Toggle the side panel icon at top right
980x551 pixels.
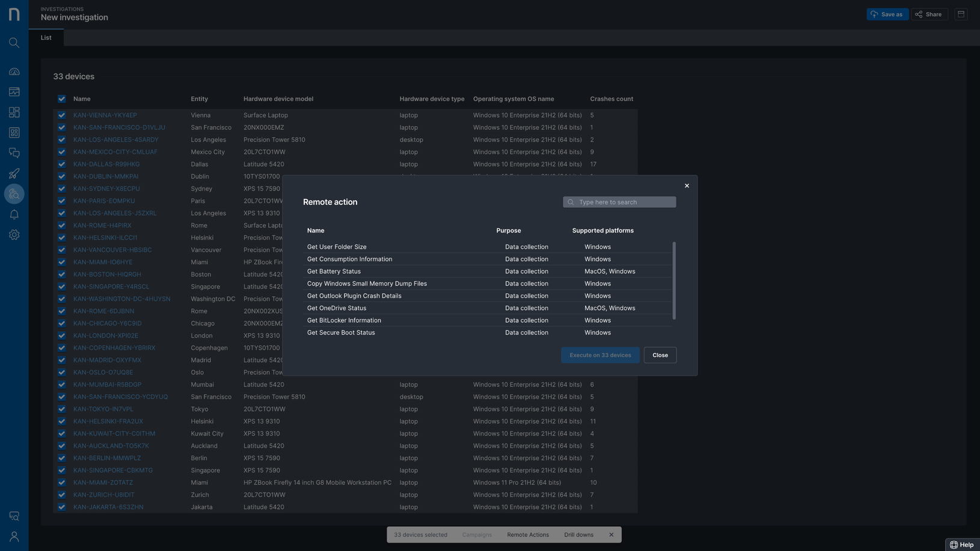pyautogui.click(x=961, y=14)
